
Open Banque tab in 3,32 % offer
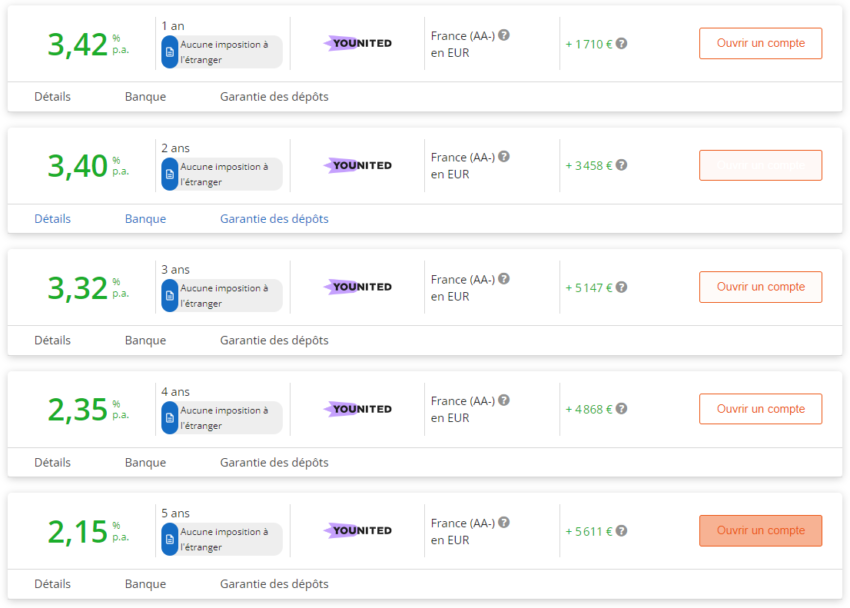145,340
